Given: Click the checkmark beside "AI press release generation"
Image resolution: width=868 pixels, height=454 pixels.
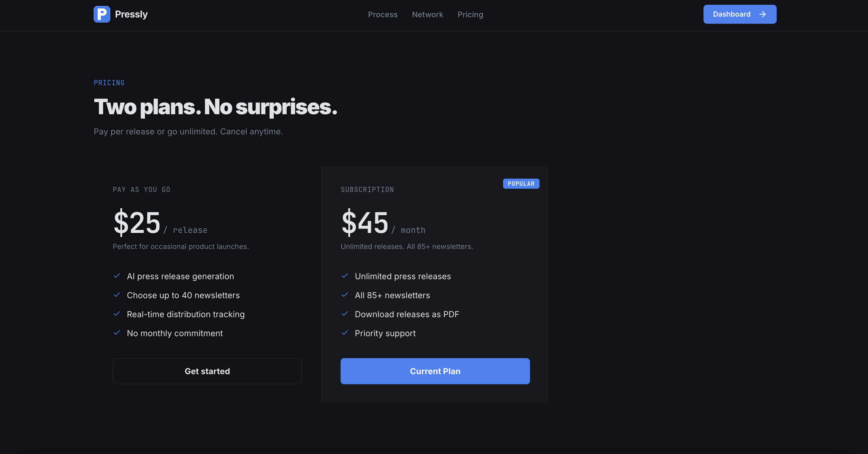Looking at the screenshot, I should (x=117, y=276).
